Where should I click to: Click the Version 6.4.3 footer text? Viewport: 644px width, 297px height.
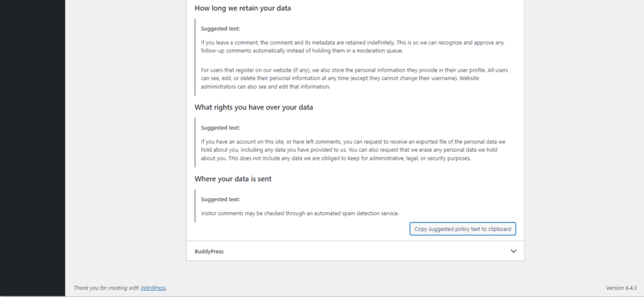pos(621,288)
